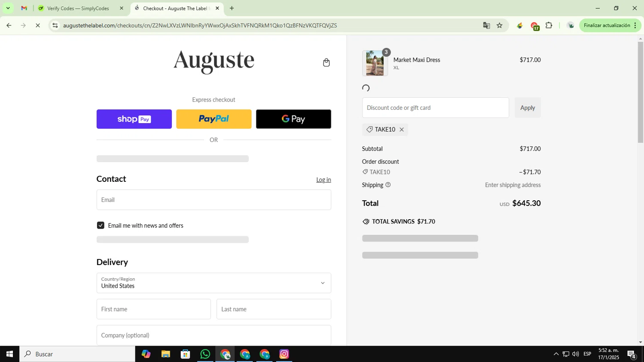Open File Explorer from the taskbar
The image size is (644, 362).
[x=166, y=354]
